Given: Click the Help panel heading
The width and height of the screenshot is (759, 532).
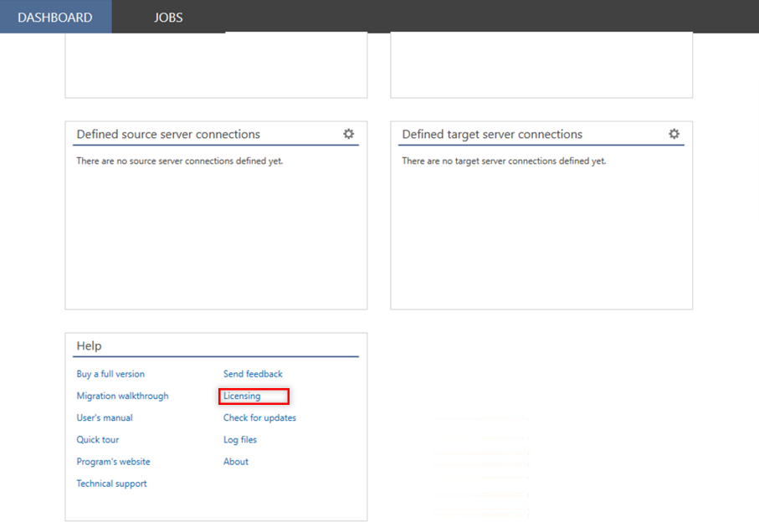Looking at the screenshot, I should click(x=89, y=345).
